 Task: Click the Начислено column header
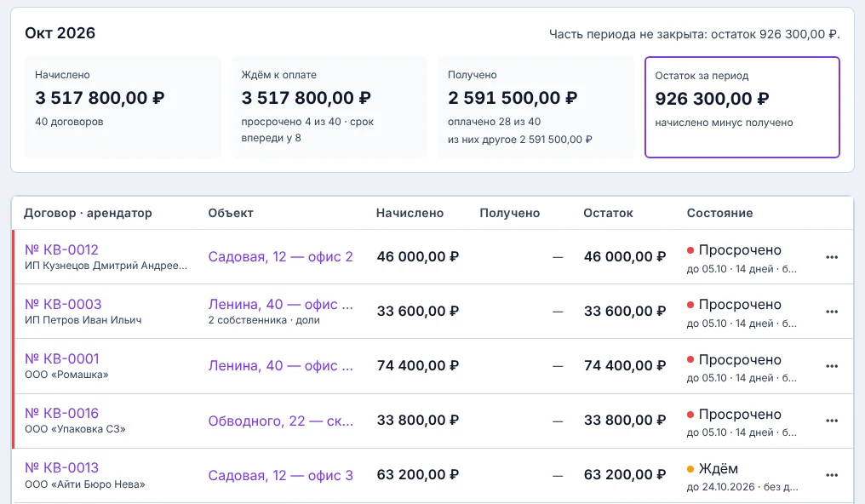tap(410, 214)
